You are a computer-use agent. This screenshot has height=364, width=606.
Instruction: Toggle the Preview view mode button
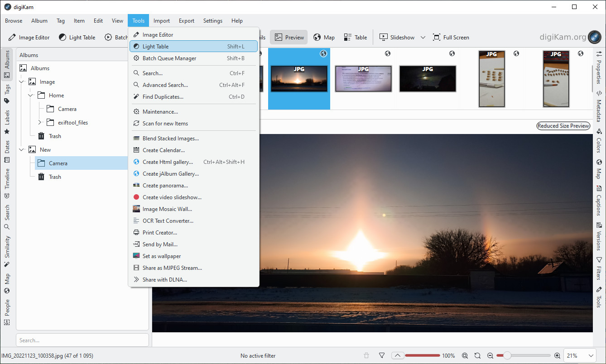(289, 38)
